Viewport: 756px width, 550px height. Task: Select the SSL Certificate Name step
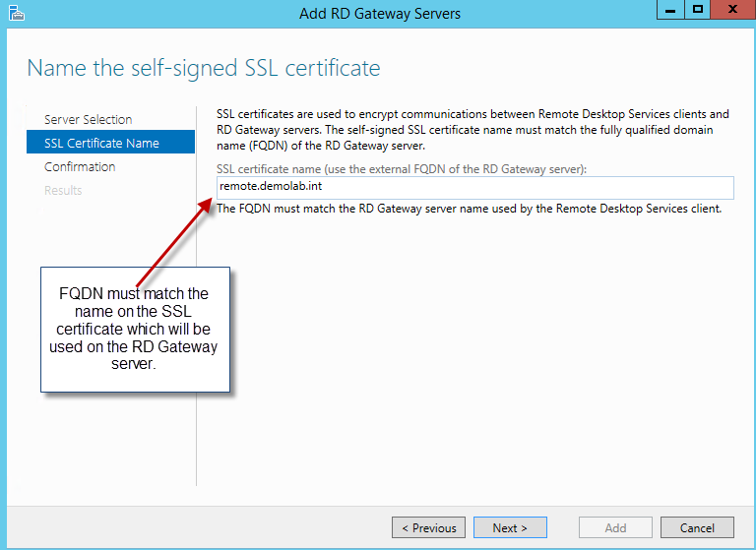click(101, 143)
